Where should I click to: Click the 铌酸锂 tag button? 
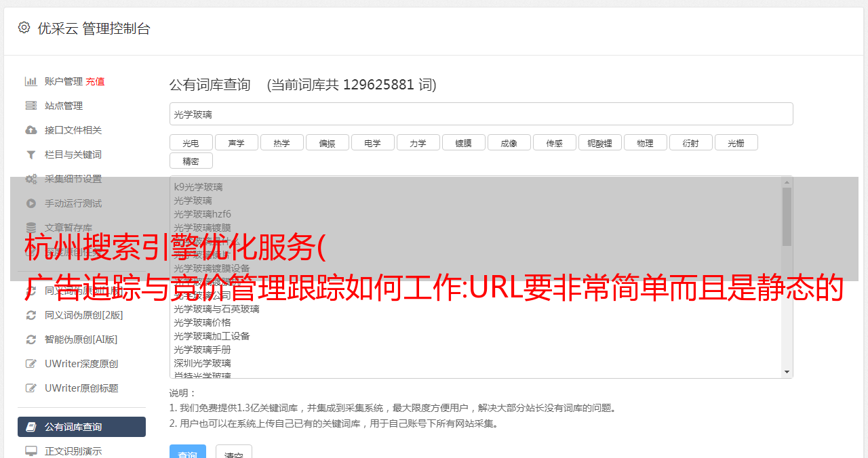pyautogui.click(x=600, y=142)
